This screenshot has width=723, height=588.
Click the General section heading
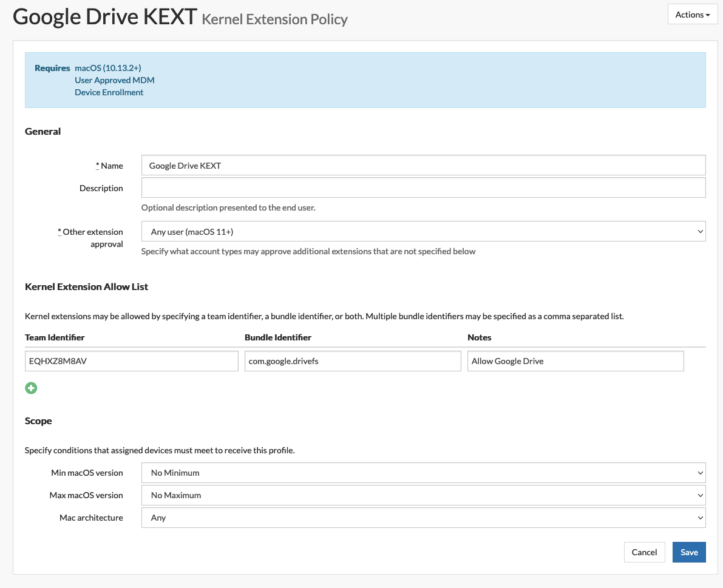pyautogui.click(x=42, y=131)
